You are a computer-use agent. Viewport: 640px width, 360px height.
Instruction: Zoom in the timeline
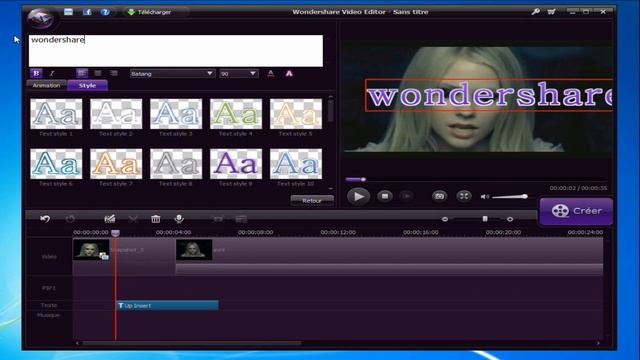coord(510,219)
